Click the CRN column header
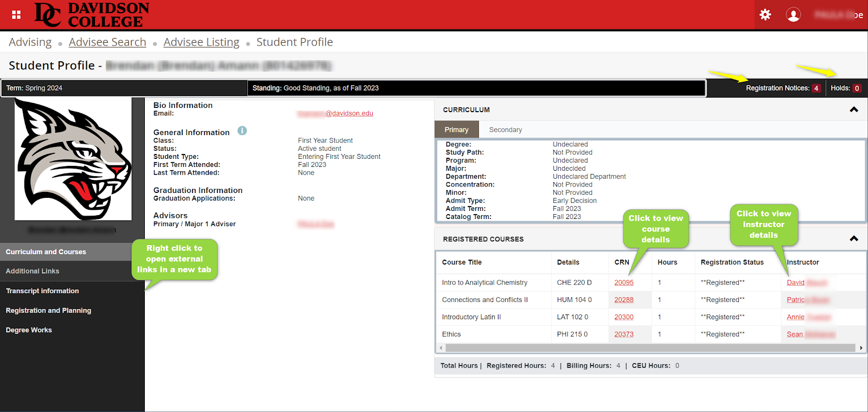Screen dimensions: 868x412 click(x=622, y=262)
